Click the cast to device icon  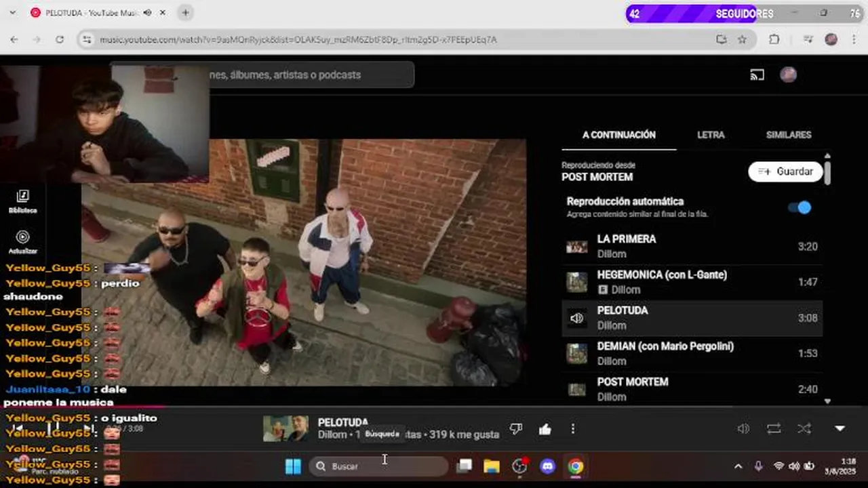[757, 75]
